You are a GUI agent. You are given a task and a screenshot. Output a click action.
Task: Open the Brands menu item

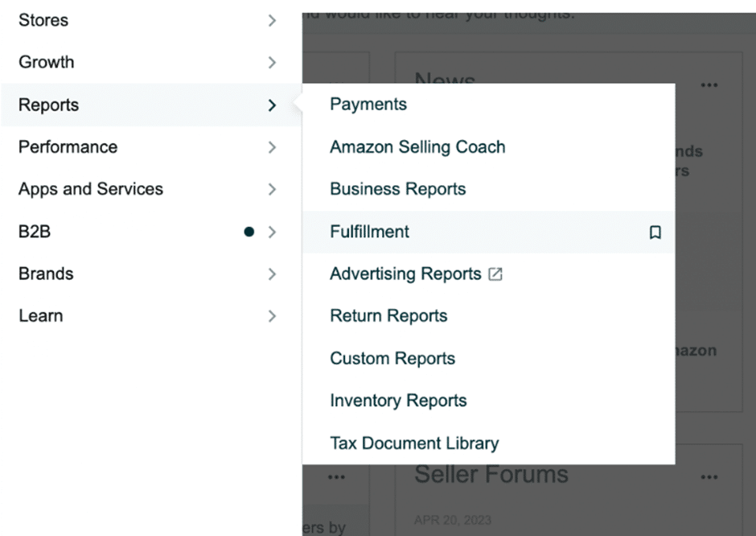tap(151, 274)
